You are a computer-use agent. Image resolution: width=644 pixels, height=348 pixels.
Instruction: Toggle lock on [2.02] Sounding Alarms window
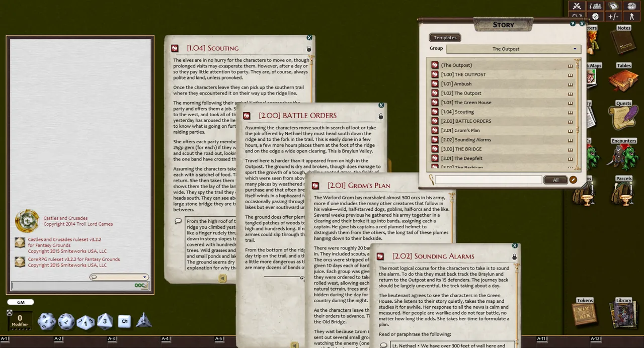[514, 257]
